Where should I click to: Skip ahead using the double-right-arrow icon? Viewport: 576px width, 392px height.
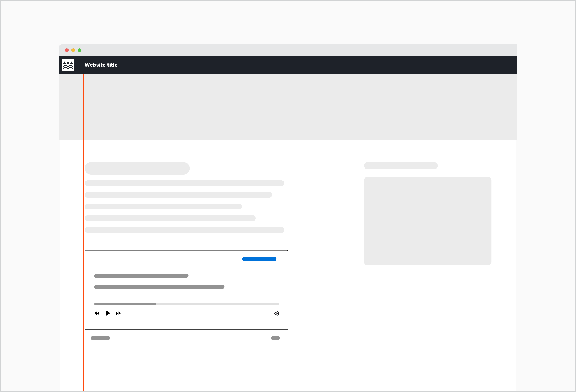click(119, 313)
